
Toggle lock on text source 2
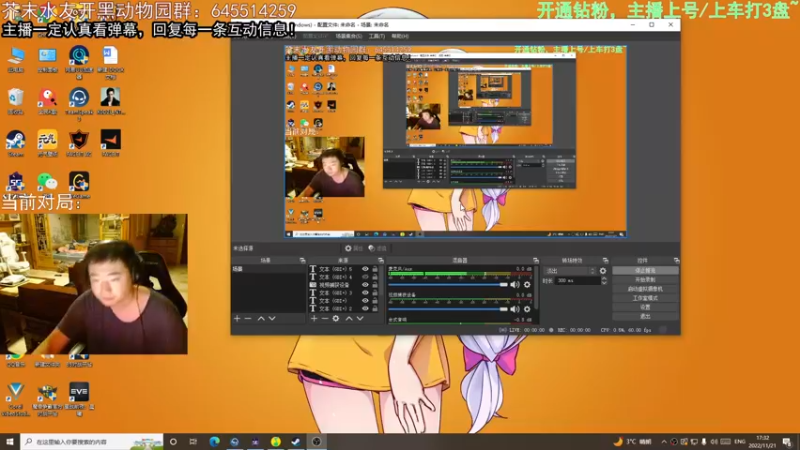pos(375,309)
